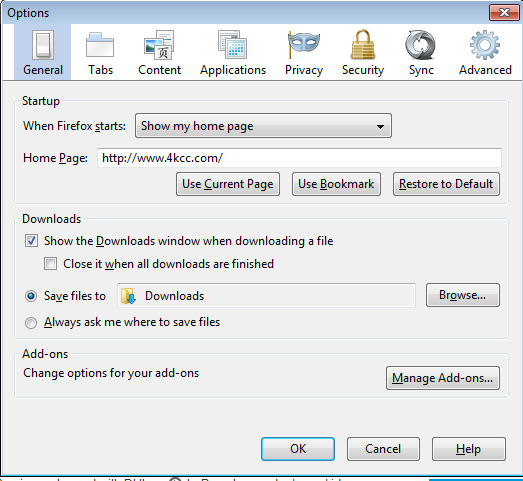Click the Home Page URL field
523x481 pixels.
point(299,158)
